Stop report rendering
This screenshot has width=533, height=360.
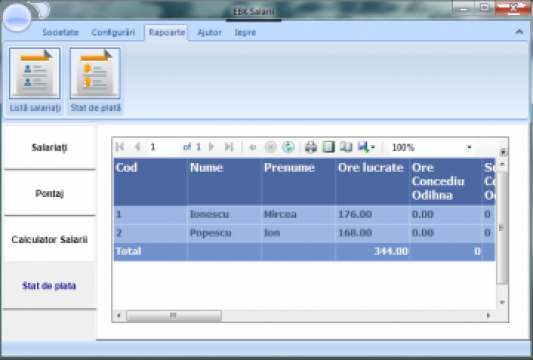pos(271,147)
